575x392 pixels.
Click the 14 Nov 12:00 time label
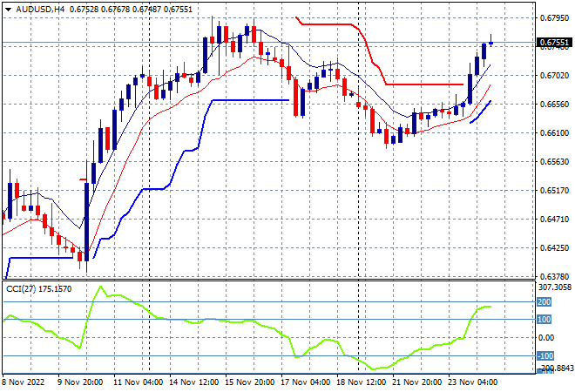pyautogui.click(x=194, y=382)
